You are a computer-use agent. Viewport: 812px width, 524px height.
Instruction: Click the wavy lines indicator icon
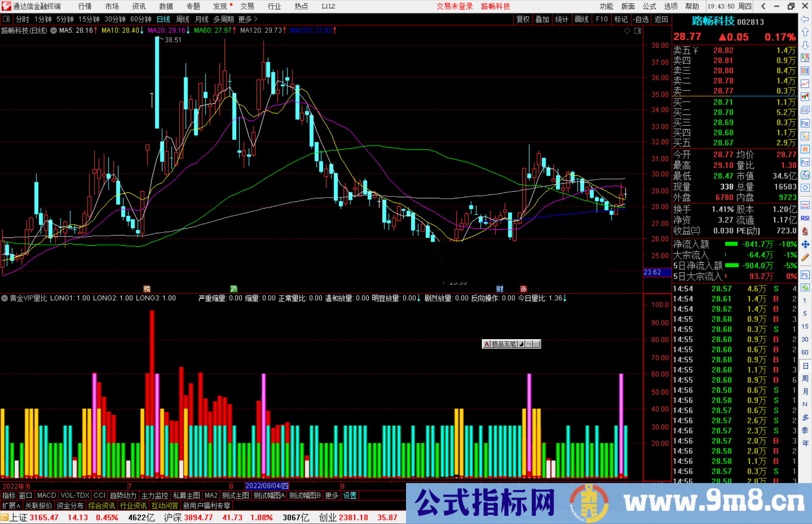(805, 205)
